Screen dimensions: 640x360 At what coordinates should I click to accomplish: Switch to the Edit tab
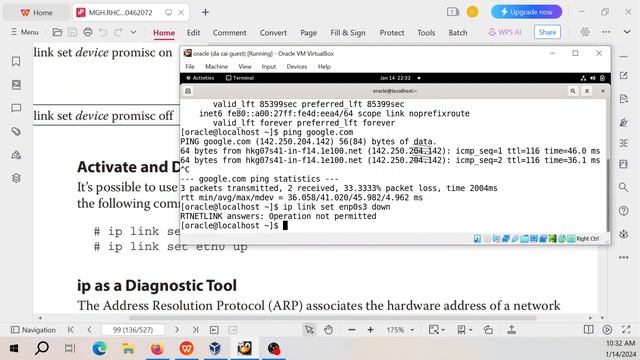coord(193,33)
